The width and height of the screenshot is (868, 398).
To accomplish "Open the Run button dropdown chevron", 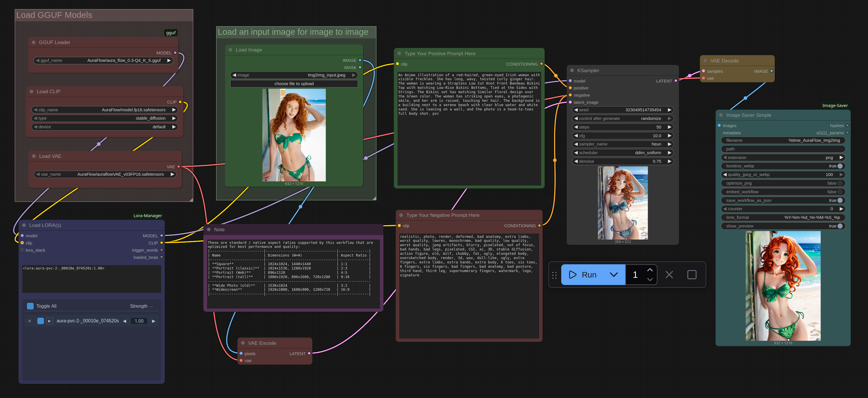I will tap(614, 275).
